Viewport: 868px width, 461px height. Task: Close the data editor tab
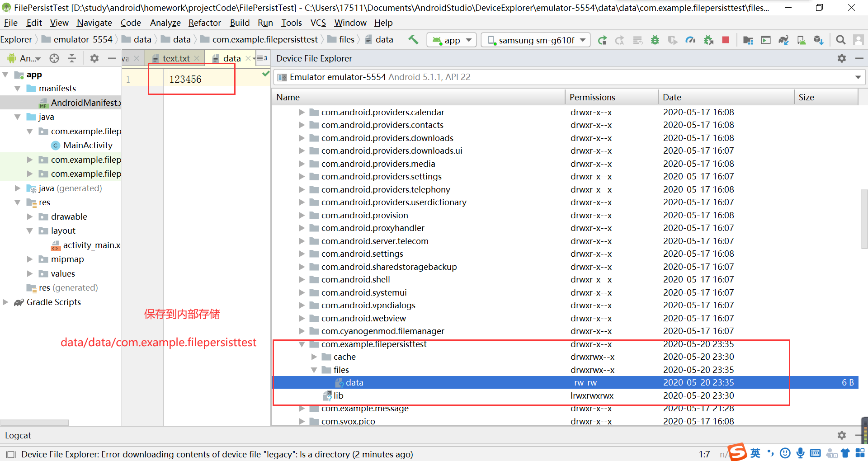coord(248,58)
